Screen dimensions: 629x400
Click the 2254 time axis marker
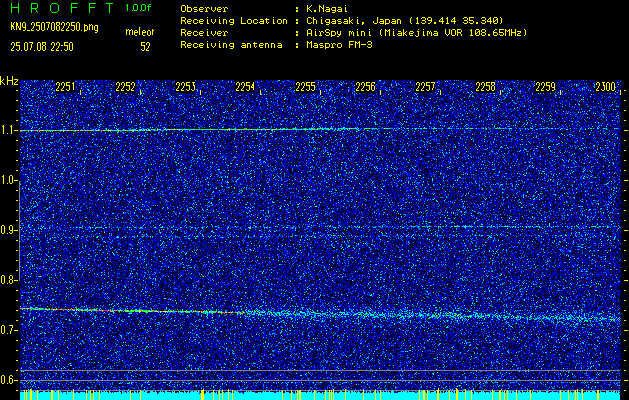click(x=245, y=87)
